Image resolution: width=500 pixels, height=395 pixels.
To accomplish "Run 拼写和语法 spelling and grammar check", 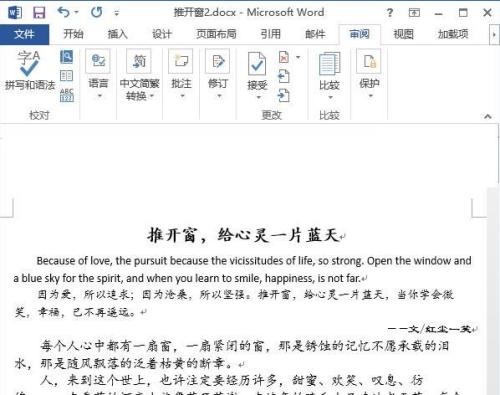I will click(30, 71).
